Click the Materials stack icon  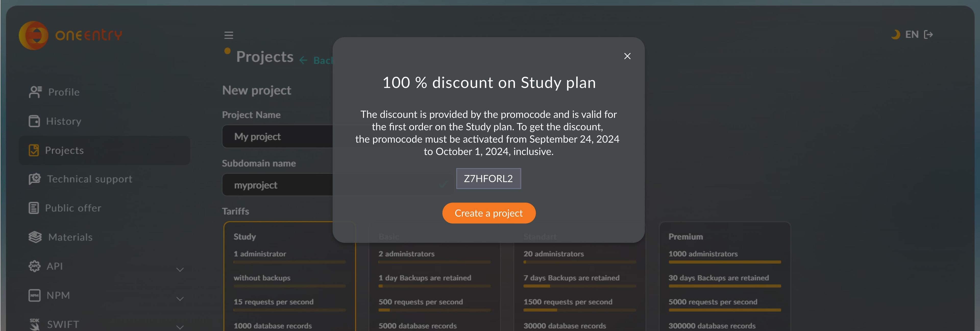click(35, 237)
